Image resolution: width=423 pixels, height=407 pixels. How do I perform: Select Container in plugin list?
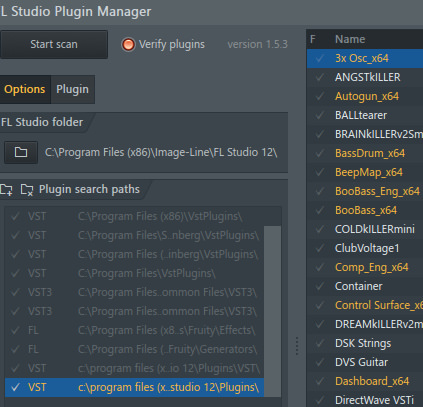(x=359, y=286)
